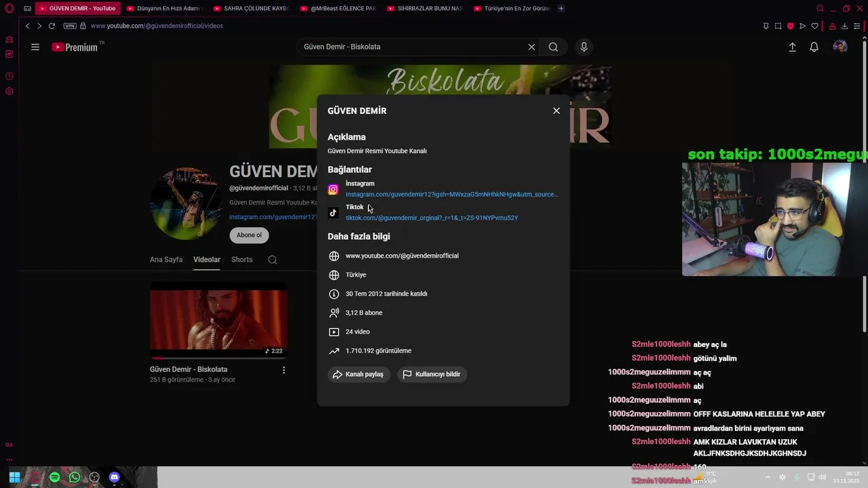This screenshot has width=868, height=488.
Task: Bookmark page with the heart icon
Action: pos(814,26)
